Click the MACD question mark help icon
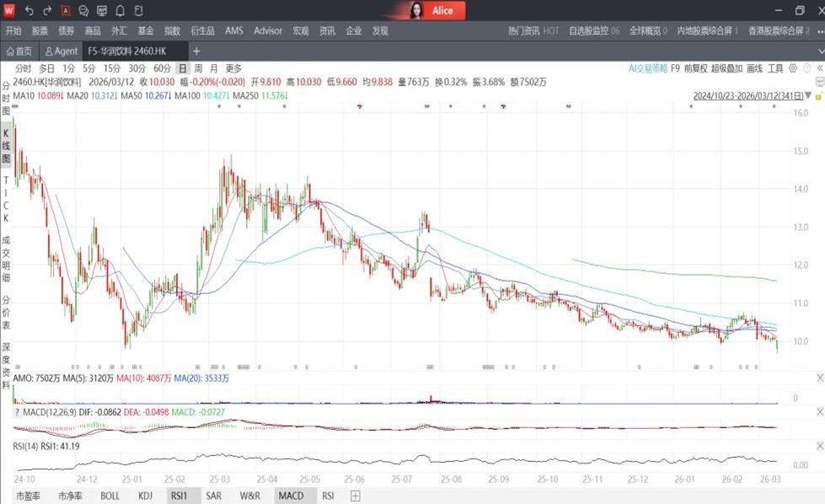825x504 pixels. click(x=18, y=411)
